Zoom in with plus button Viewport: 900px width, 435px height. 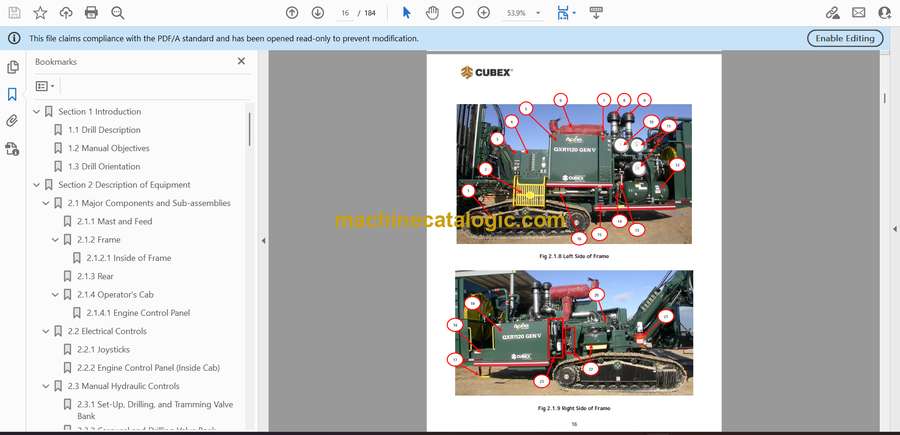484,13
